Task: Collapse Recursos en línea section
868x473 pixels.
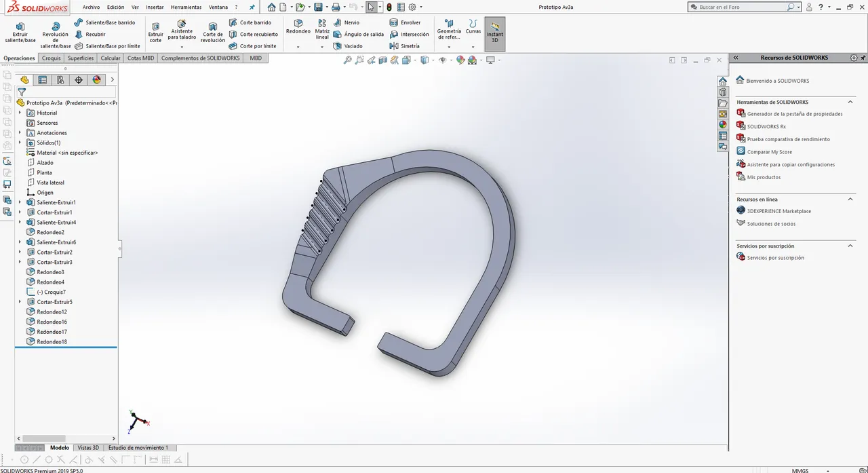Action: [850, 199]
